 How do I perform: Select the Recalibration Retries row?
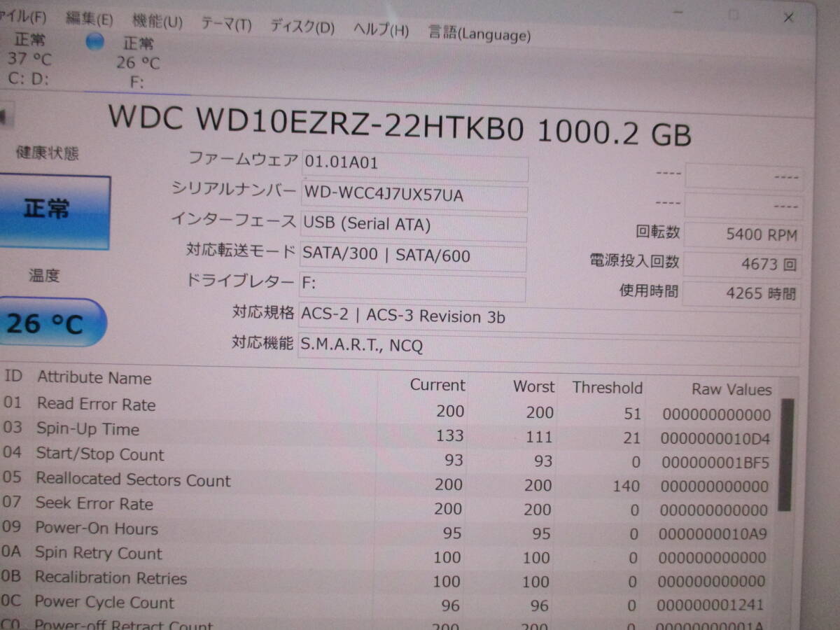(x=386, y=580)
